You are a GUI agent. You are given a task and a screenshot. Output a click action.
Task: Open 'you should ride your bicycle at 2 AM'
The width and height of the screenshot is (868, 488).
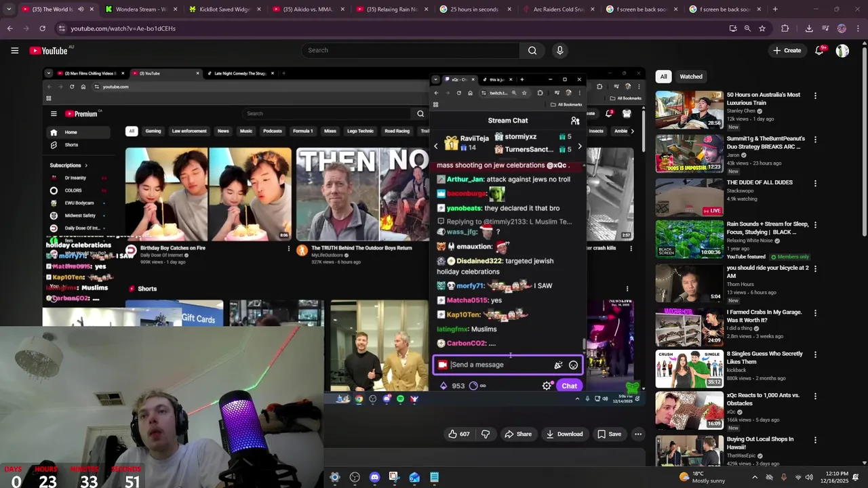coord(768,272)
